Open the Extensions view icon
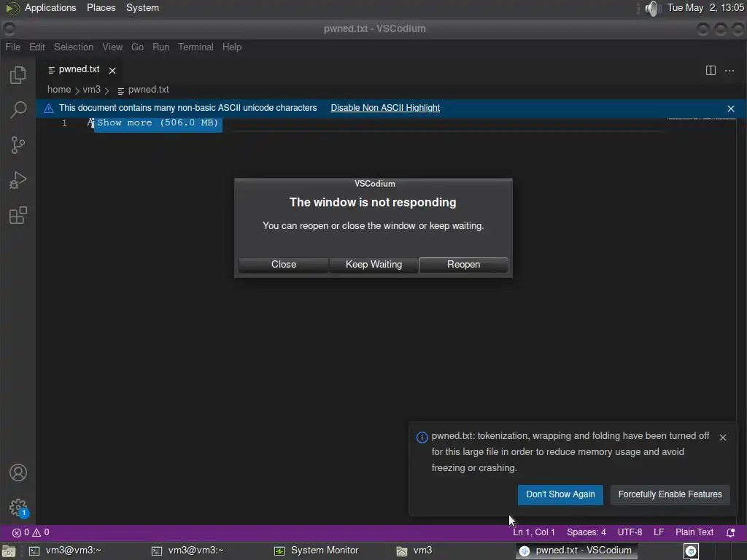The height and width of the screenshot is (560, 747). coord(18,215)
